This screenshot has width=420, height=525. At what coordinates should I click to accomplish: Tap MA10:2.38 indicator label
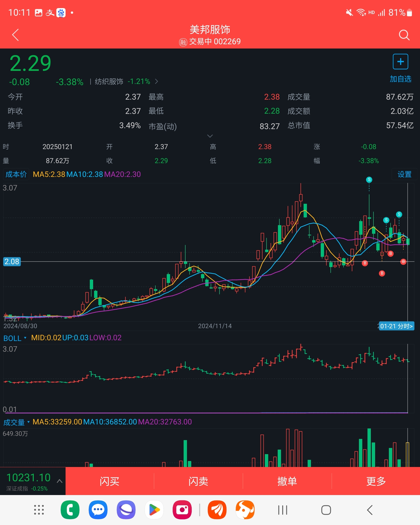(x=85, y=174)
